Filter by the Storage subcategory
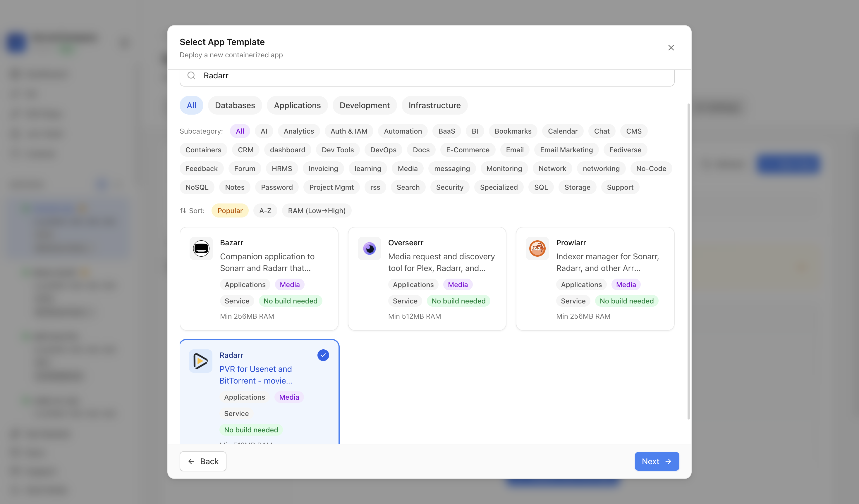This screenshot has height=504, width=859. (577, 187)
